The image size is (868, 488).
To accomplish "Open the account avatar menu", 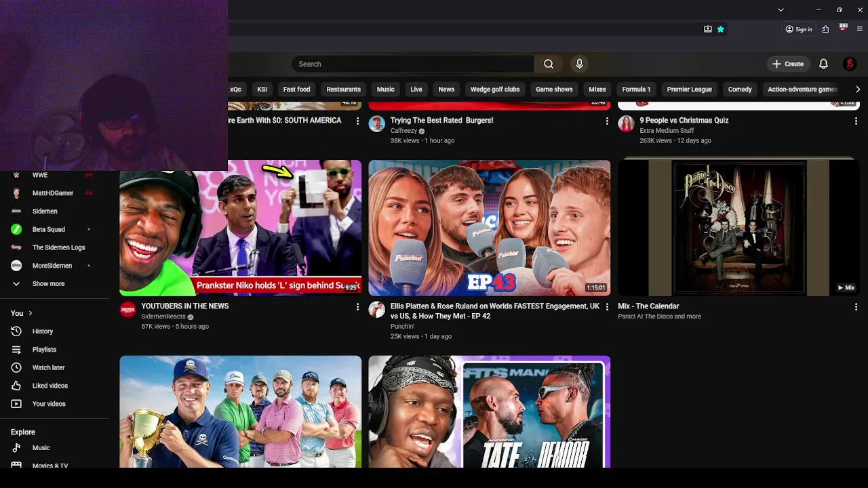I will click(850, 64).
